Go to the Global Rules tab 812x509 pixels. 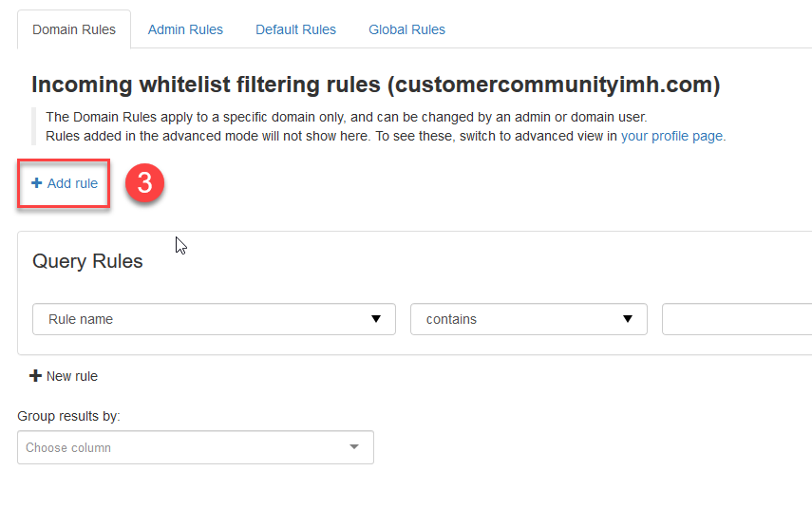(406, 29)
